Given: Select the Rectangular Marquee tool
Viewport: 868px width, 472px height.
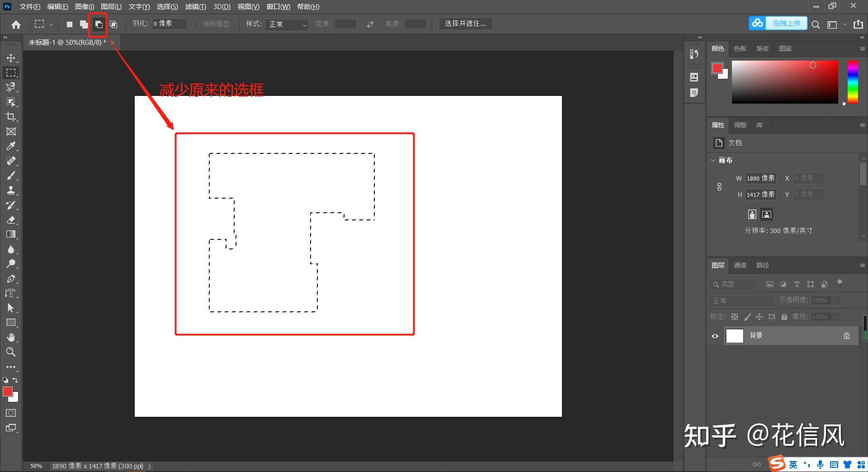Looking at the screenshot, I should [11, 72].
